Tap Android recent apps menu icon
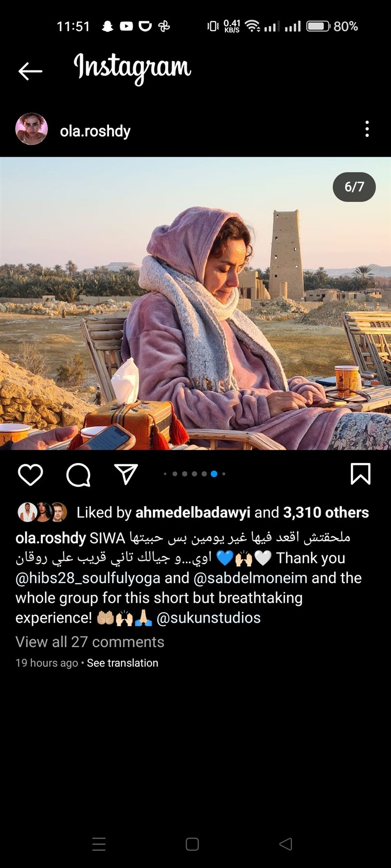The width and height of the screenshot is (391, 868). click(99, 844)
